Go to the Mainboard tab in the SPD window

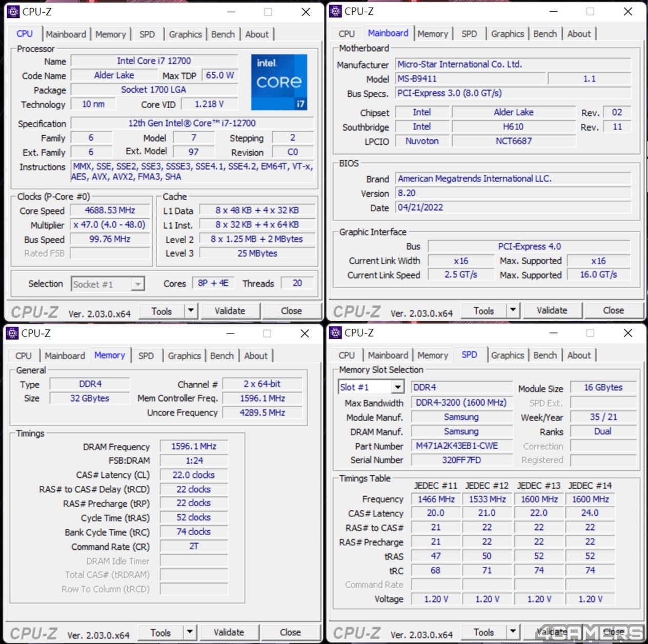click(388, 355)
